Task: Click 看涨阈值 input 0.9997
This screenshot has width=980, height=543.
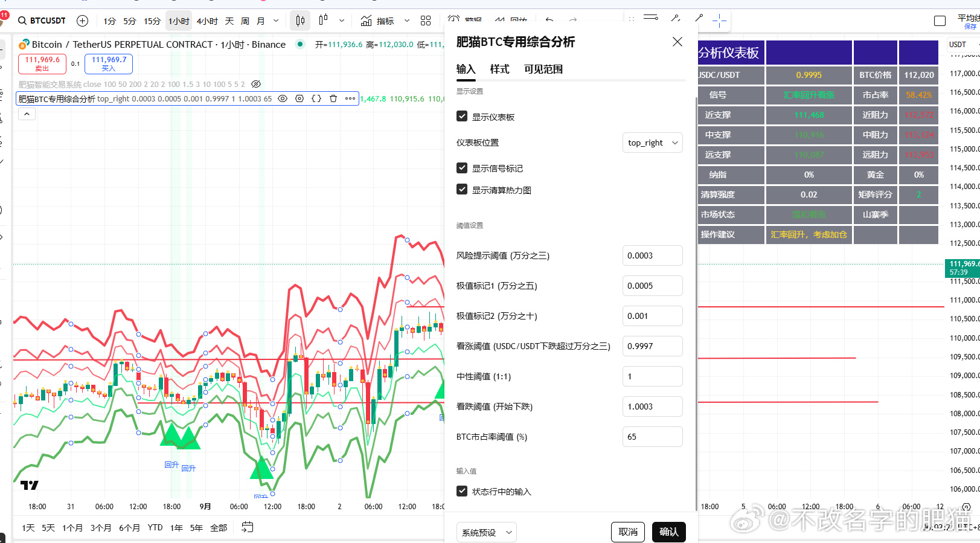Action: [x=652, y=346]
